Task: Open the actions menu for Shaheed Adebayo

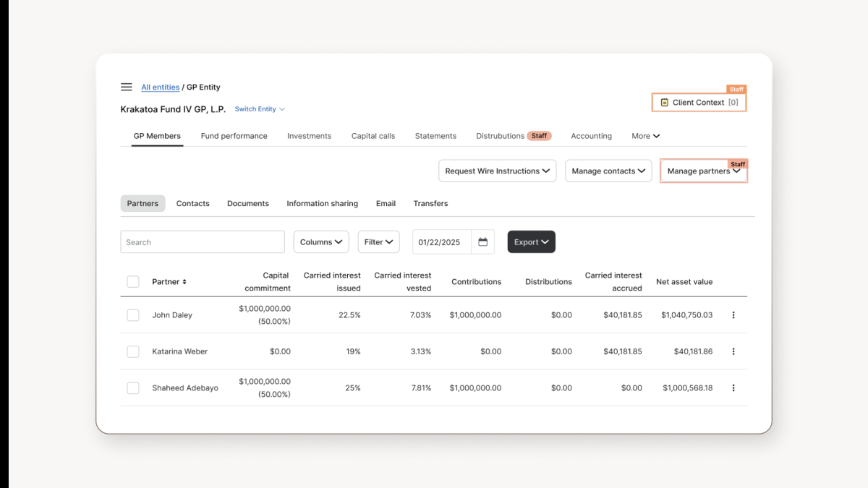Action: pyautogui.click(x=733, y=388)
